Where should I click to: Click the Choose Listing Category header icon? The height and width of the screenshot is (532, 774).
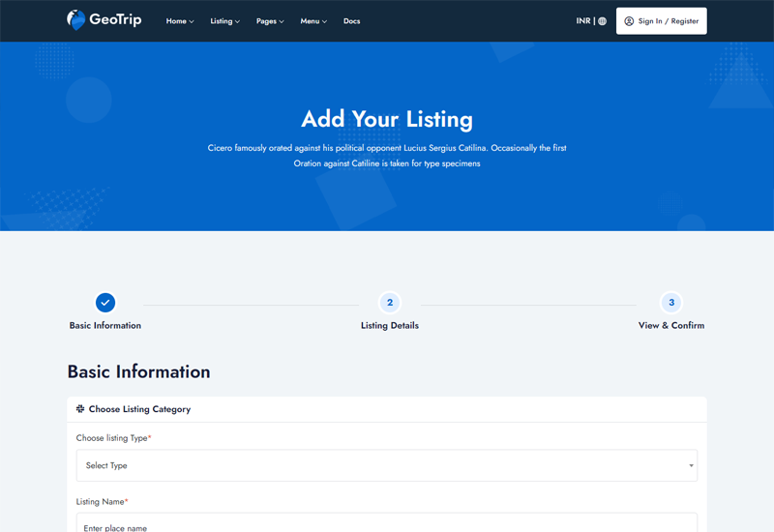[x=80, y=408]
